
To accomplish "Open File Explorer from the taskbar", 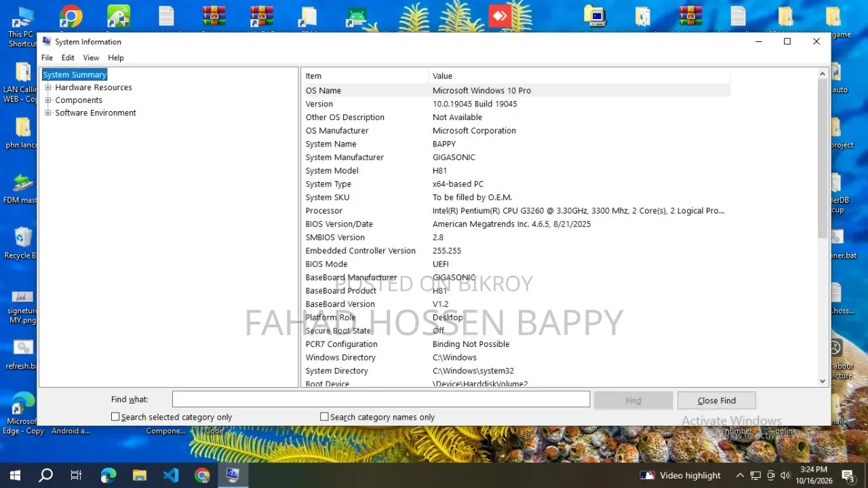I will point(139,475).
